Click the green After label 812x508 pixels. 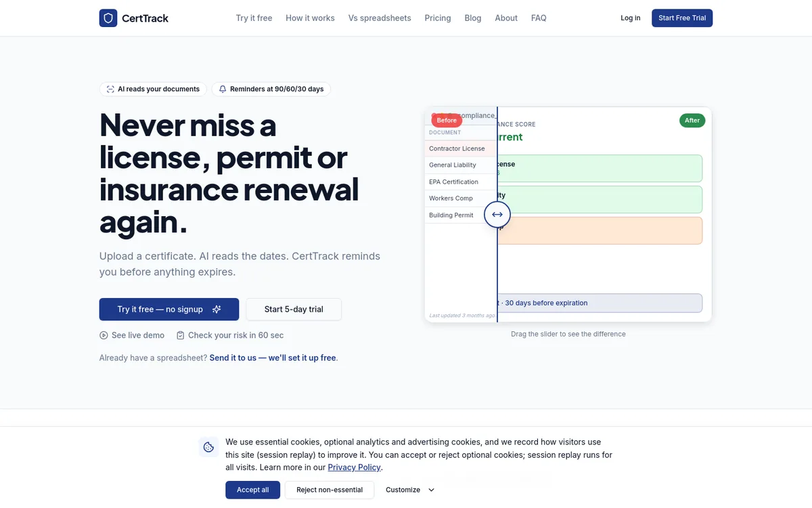pyautogui.click(x=692, y=121)
